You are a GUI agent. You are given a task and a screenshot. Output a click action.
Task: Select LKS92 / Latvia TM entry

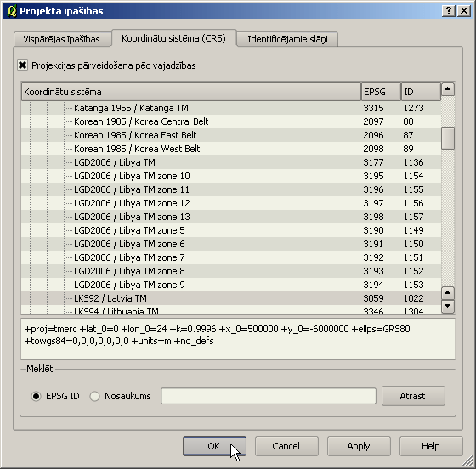(x=230, y=298)
